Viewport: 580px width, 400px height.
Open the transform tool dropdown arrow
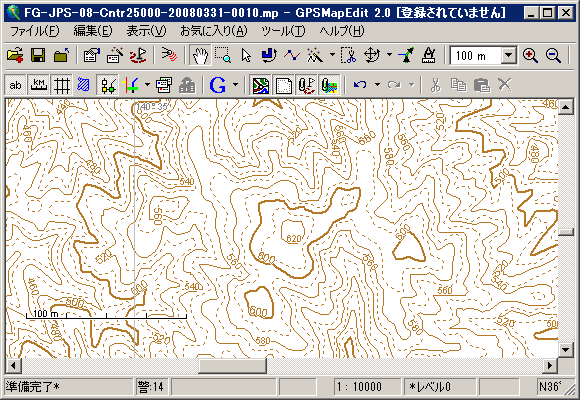coord(389,56)
